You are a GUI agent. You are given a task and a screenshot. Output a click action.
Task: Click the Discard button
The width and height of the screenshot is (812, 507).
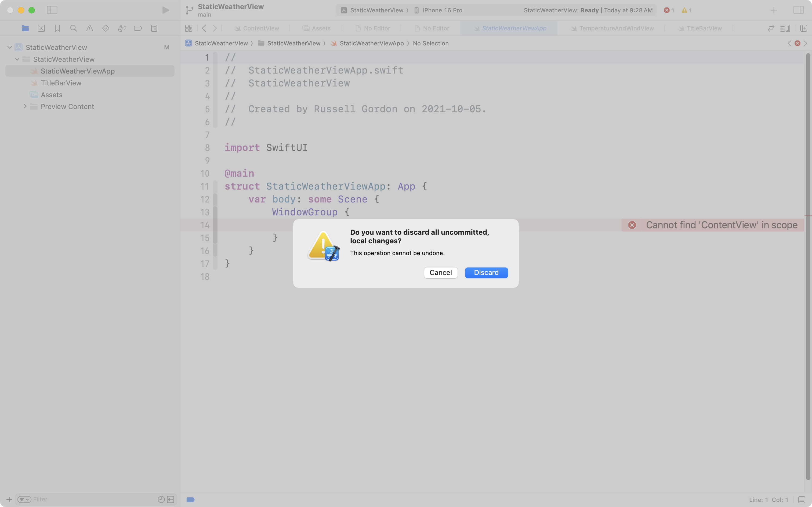pyautogui.click(x=486, y=273)
